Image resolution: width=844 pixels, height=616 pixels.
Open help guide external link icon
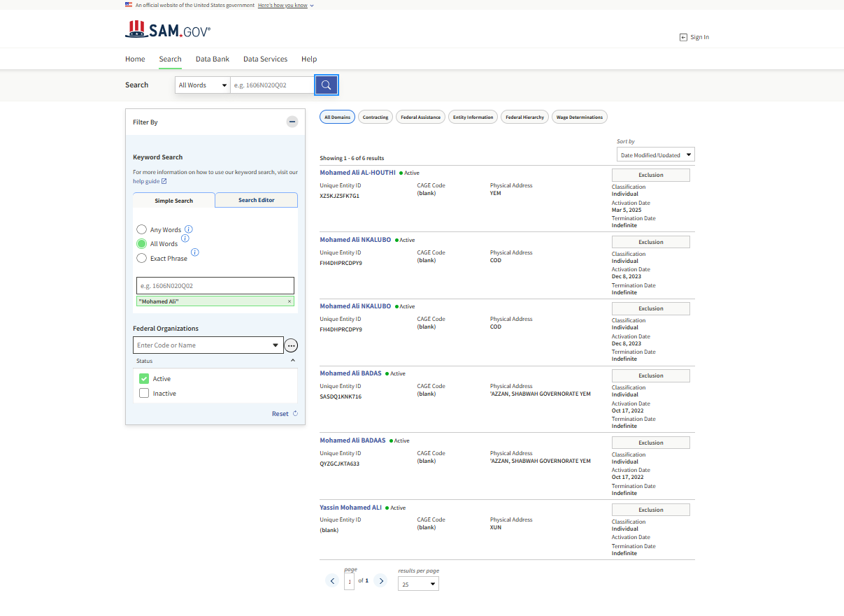click(x=163, y=180)
